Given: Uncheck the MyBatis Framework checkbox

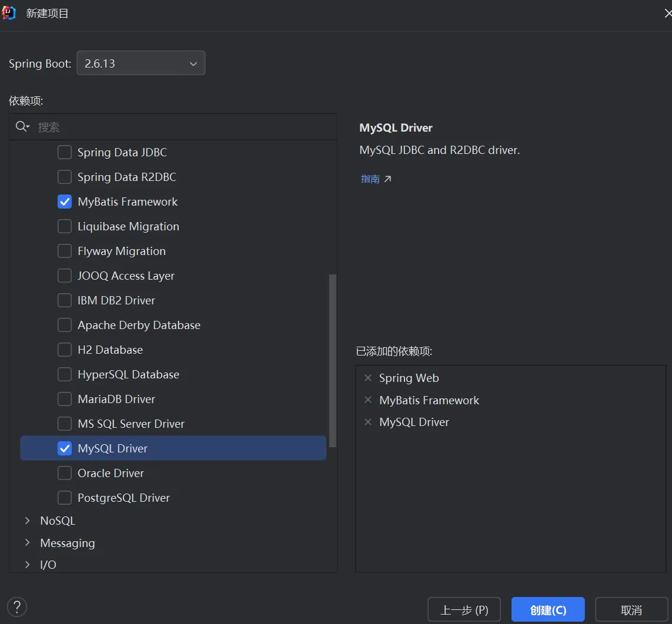Looking at the screenshot, I should [65, 202].
